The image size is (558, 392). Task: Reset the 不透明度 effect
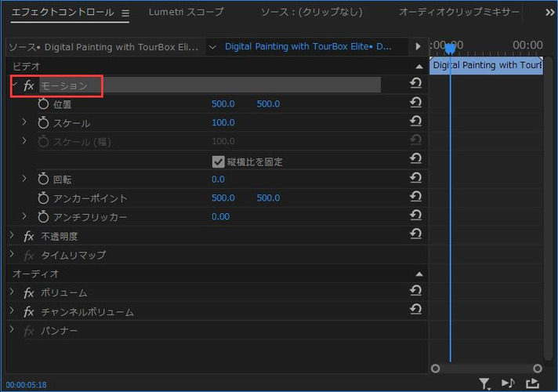[415, 234]
